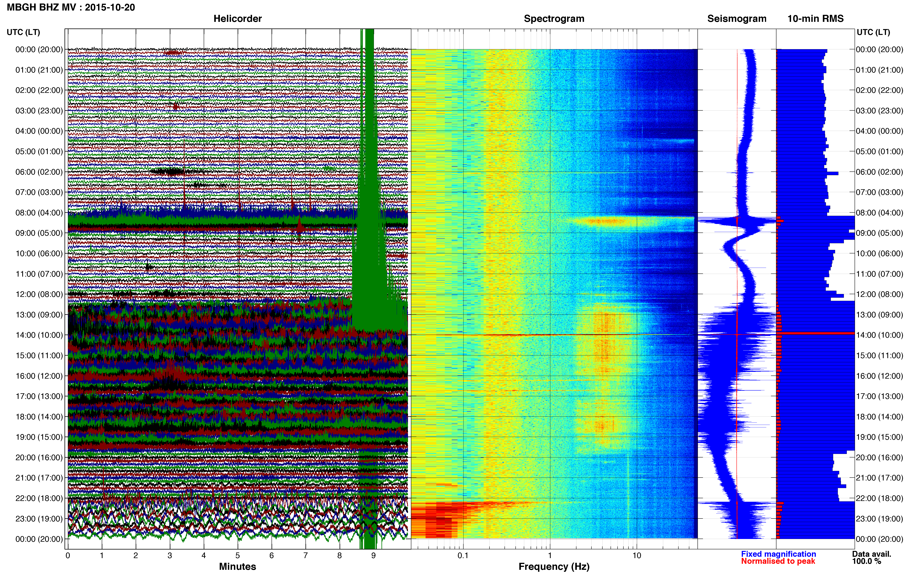The height and width of the screenshot is (578, 924).
Task: Click left time label '23:00 (19:00)'
Action: click(39, 518)
